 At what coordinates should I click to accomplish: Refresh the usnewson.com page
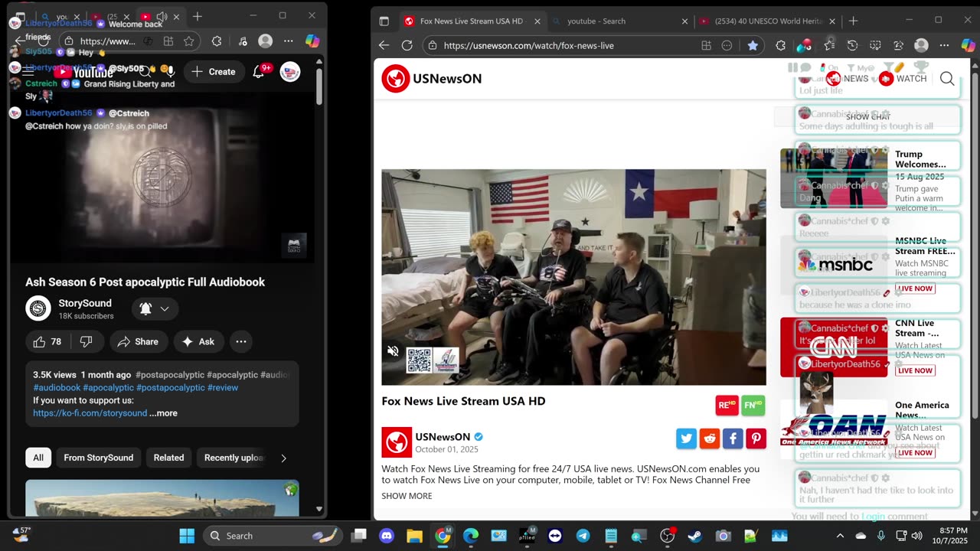[407, 45]
